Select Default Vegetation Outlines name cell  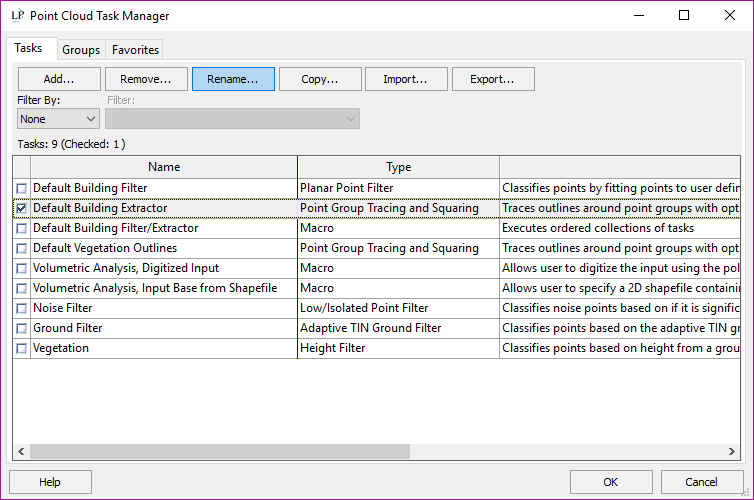tap(164, 249)
